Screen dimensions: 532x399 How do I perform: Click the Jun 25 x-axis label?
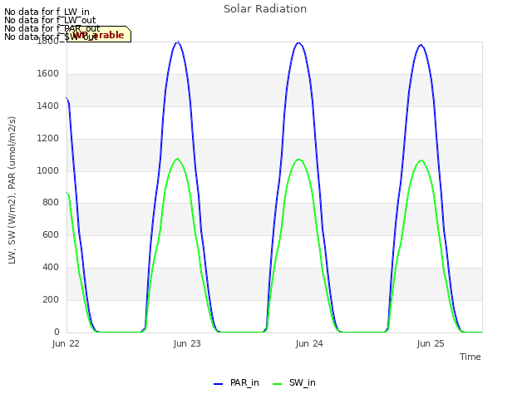431,343
